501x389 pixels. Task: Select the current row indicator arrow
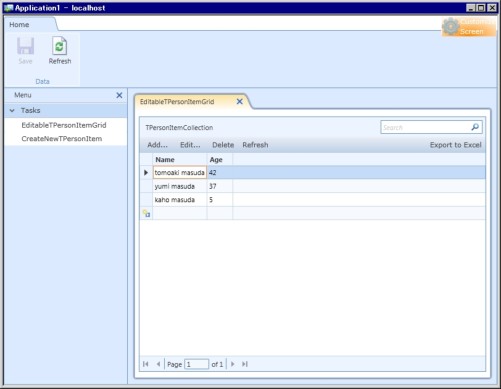coord(146,173)
